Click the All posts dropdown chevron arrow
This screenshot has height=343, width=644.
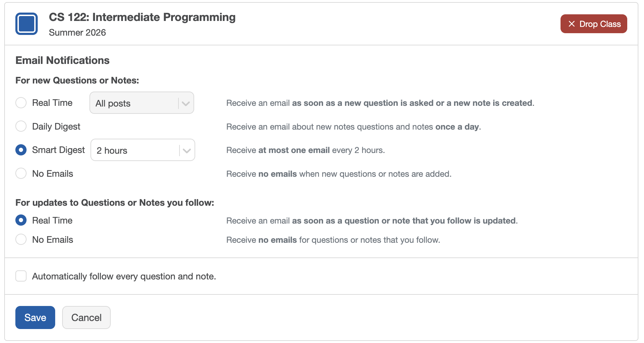tap(186, 103)
